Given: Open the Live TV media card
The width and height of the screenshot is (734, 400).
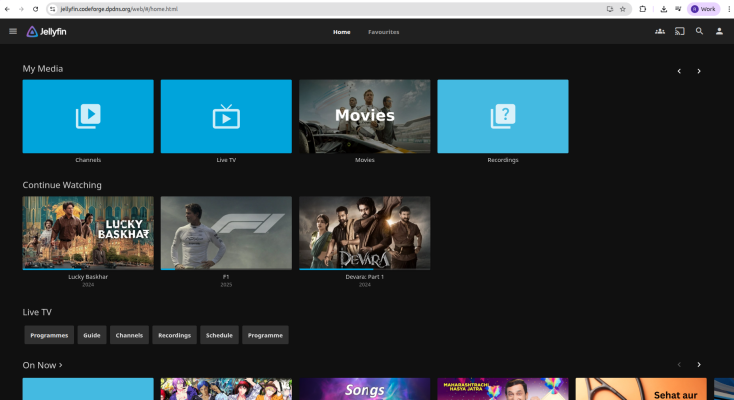Looking at the screenshot, I should 226,116.
